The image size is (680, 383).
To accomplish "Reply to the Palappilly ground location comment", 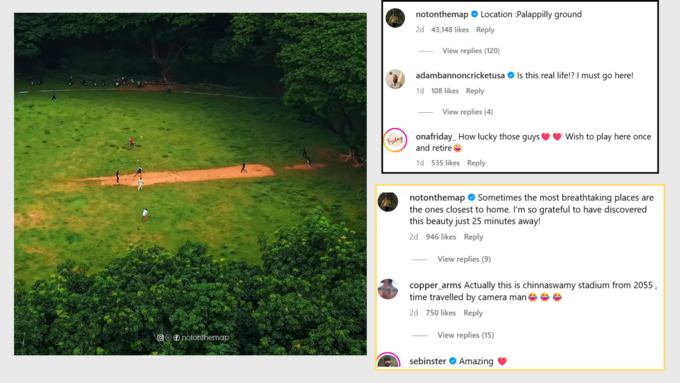I will pos(485,30).
